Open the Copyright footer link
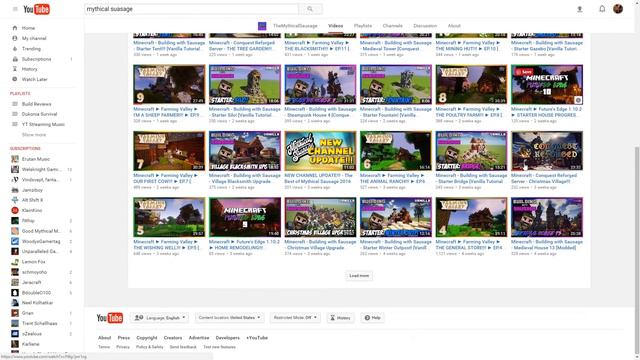 pos(147,338)
